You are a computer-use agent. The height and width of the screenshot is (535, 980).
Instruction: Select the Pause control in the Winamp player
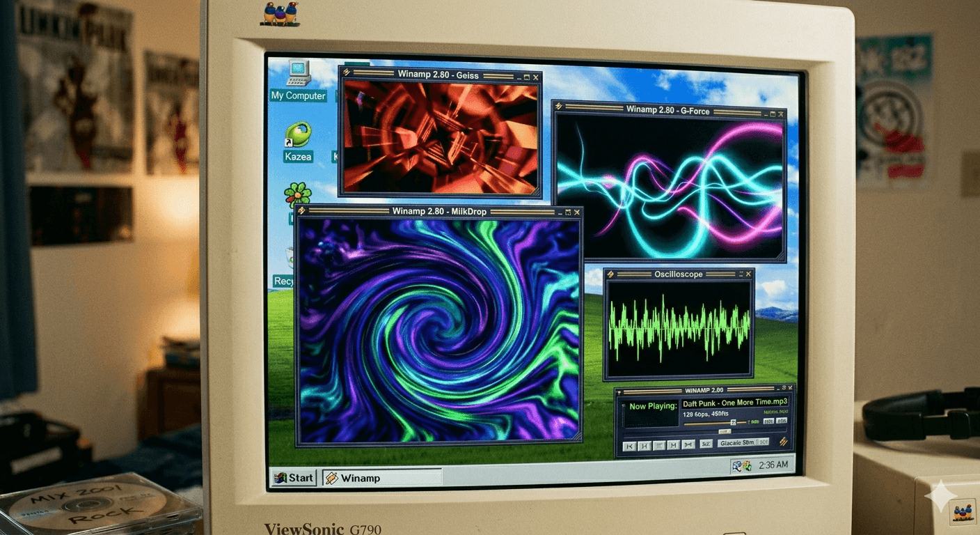tap(660, 445)
